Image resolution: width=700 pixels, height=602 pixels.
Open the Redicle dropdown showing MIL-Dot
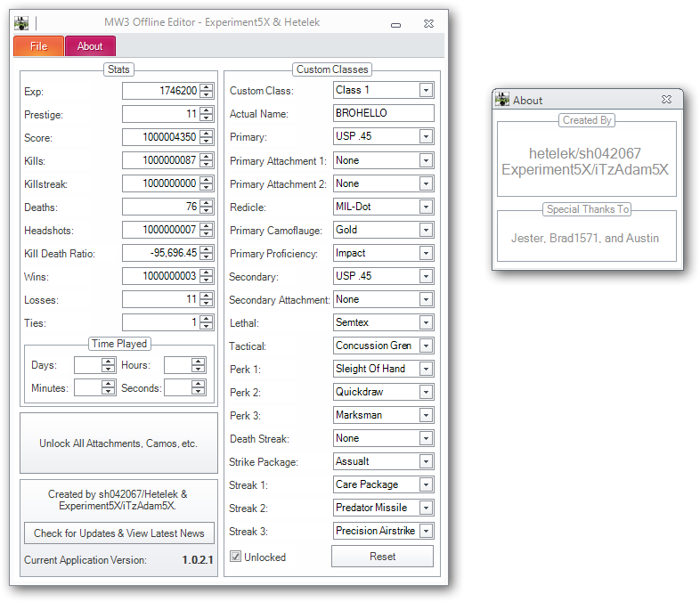point(426,207)
